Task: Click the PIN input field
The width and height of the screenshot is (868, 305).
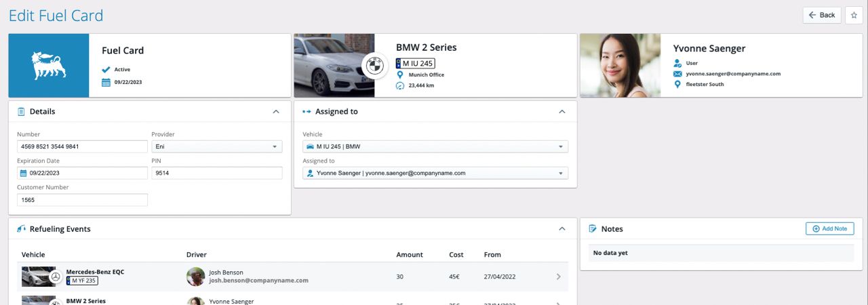Action: pos(217,173)
